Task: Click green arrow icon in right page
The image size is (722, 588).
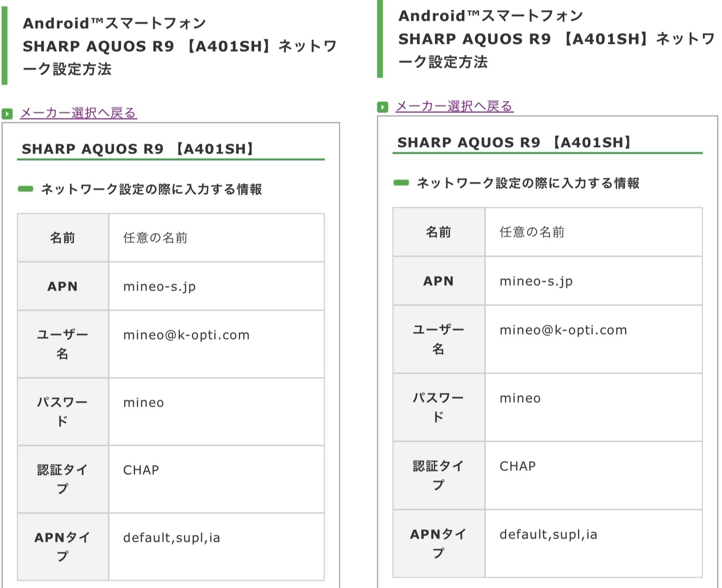Action: pyautogui.click(x=383, y=107)
